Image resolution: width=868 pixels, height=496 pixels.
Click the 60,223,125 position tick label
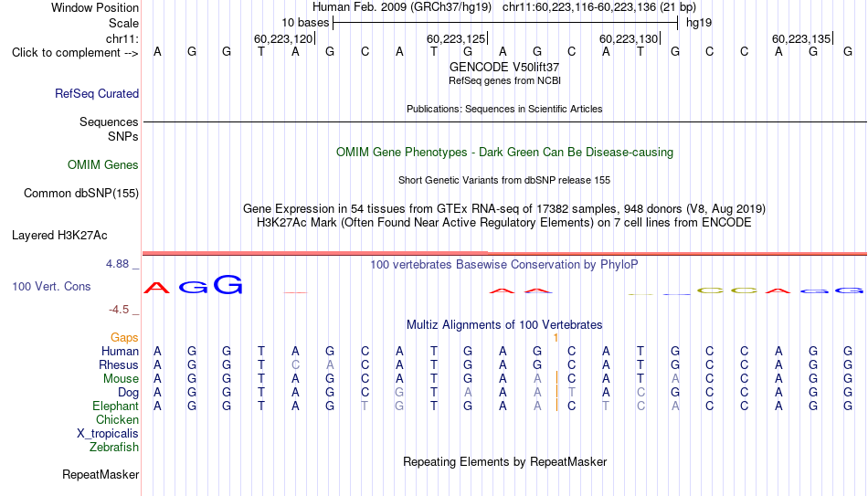click(x=456, y=38)
